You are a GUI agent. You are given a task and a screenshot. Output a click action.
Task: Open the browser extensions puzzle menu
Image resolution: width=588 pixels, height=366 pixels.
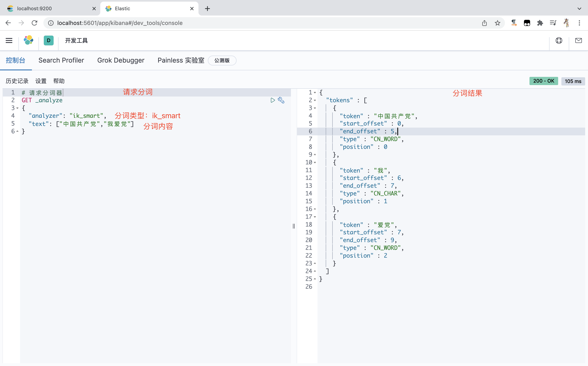(540, 23)
